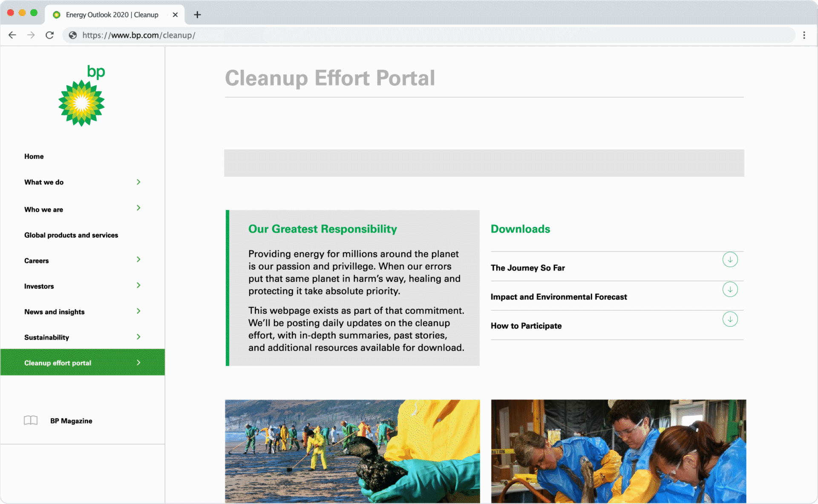This screenshot has height=504, width=818.
Task: Expand the Who we are chevron
Action: [x=138, y=208]
